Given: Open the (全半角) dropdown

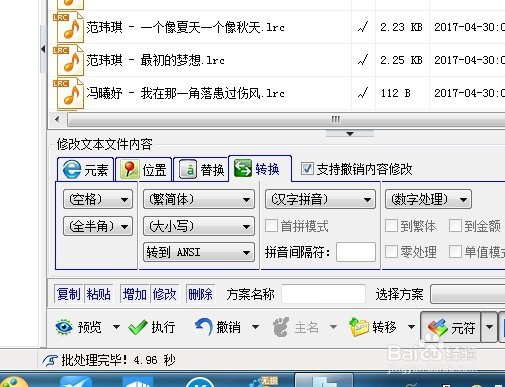Looking at the screenshot, I should tap(98, 226).
